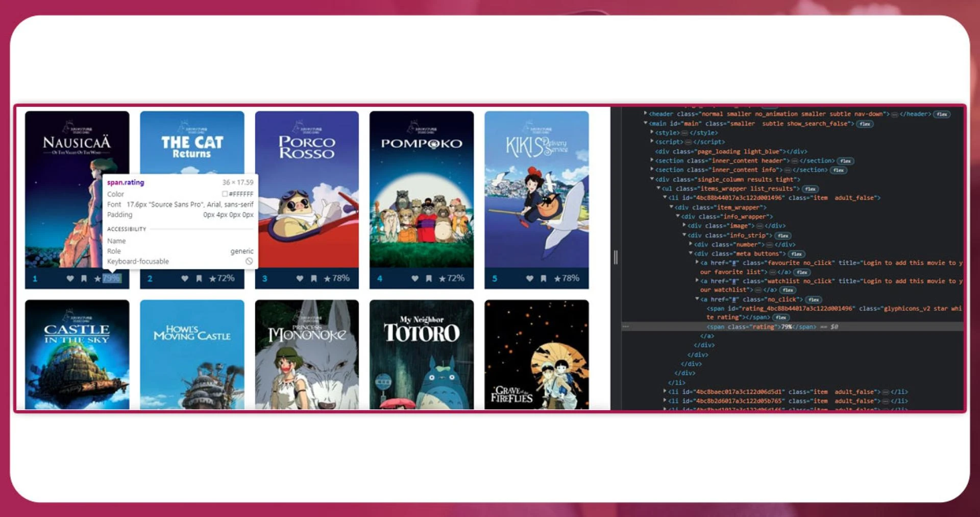Add The Cat Returns to watchlist bookmark
Screen dimensions: 980x517
(199, 278)
